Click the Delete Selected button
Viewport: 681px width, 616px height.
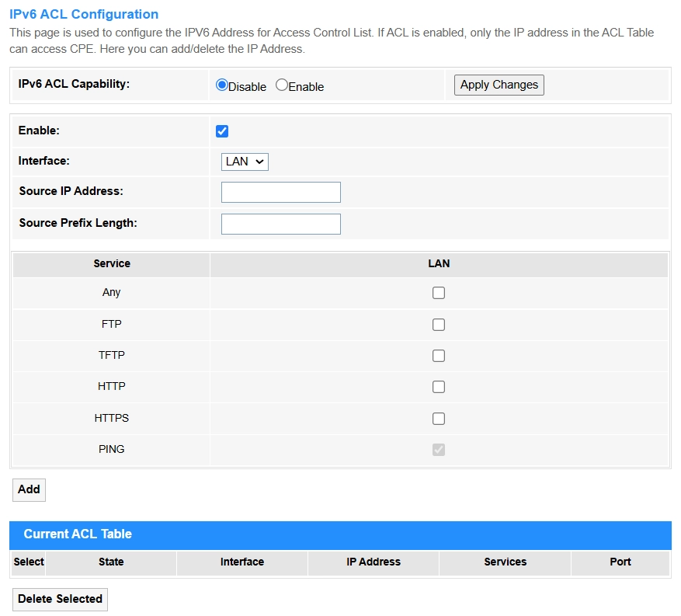pyautogui.click(x=60, y=599)
